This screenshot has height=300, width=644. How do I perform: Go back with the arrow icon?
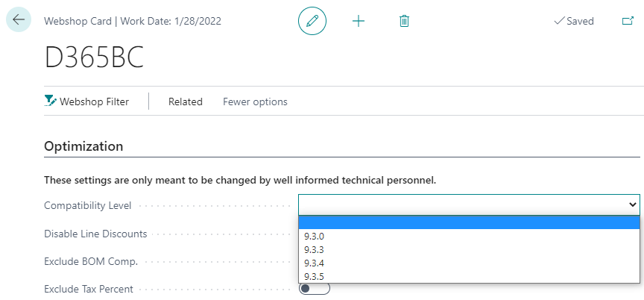click(19, 19)
